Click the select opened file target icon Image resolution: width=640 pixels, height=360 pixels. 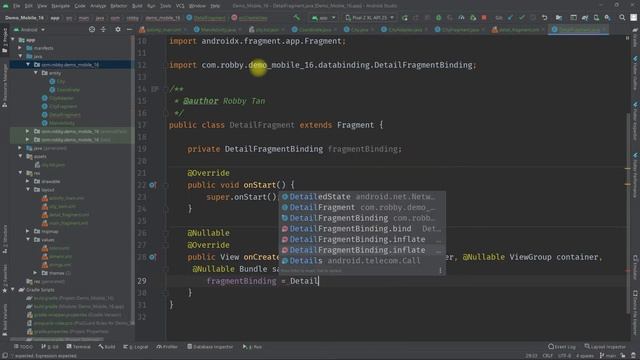click(92, 29)
